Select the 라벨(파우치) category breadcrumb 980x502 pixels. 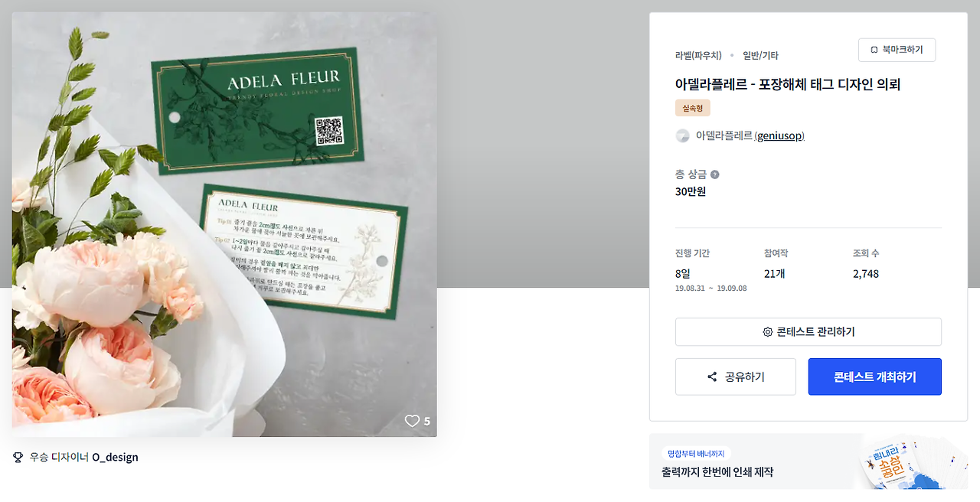point(698,55)
